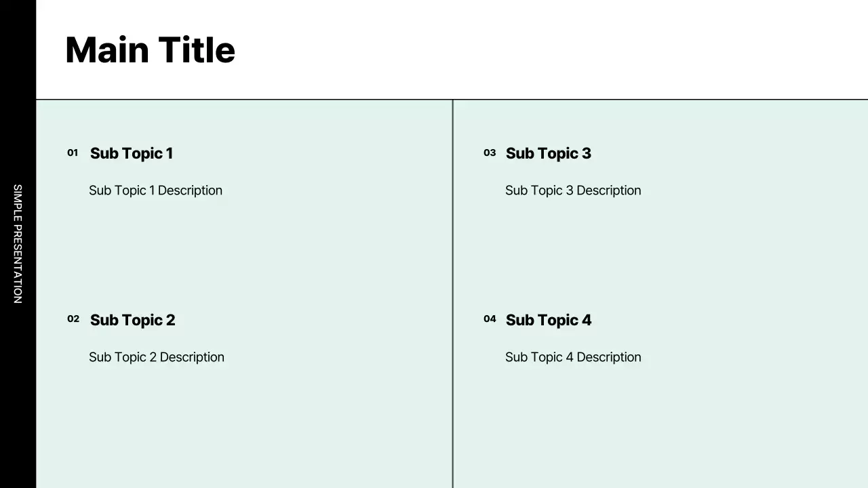
Task: Select the Sub Topic 2 heading
Action: pos(132,320)
